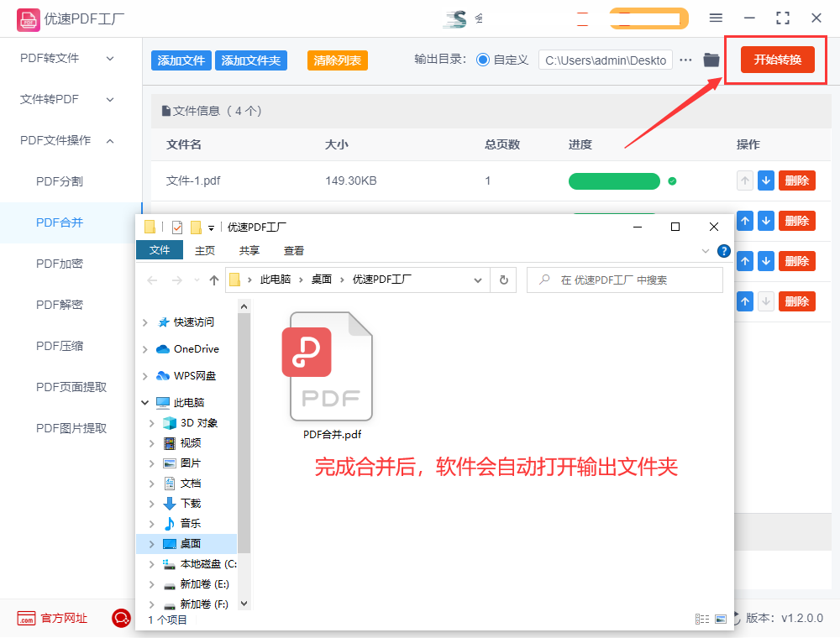840x638 pixels.
Task: Collapse the PDF文件操作 section
Action: pos(67,140)
